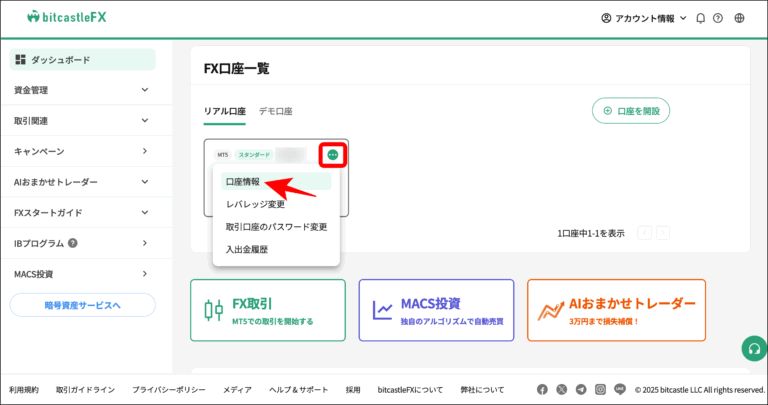Click the FX取引 candlestick icon
The height and width of the screenshot is (405, 768).
click(x=214, y=310)
